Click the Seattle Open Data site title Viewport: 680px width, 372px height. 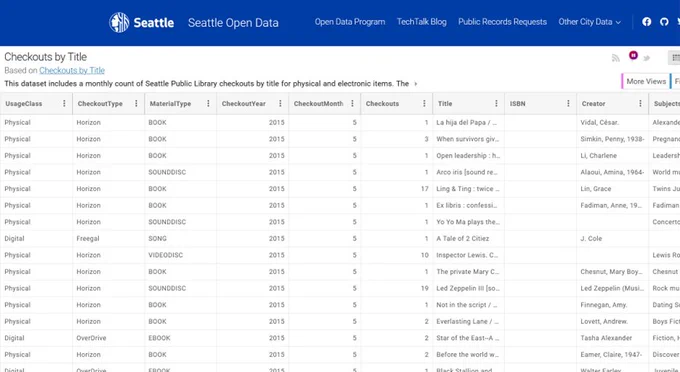pos(233,23)
